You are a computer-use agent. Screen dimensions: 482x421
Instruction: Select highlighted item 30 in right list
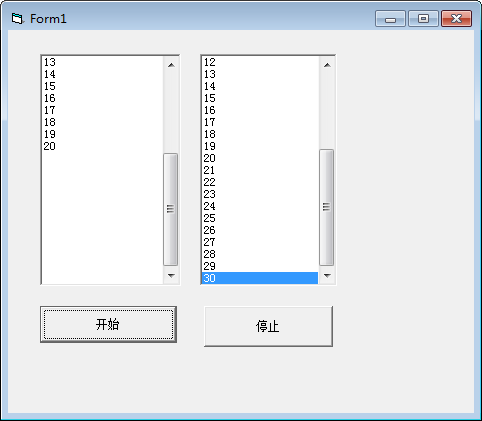[x=260, y=278]
